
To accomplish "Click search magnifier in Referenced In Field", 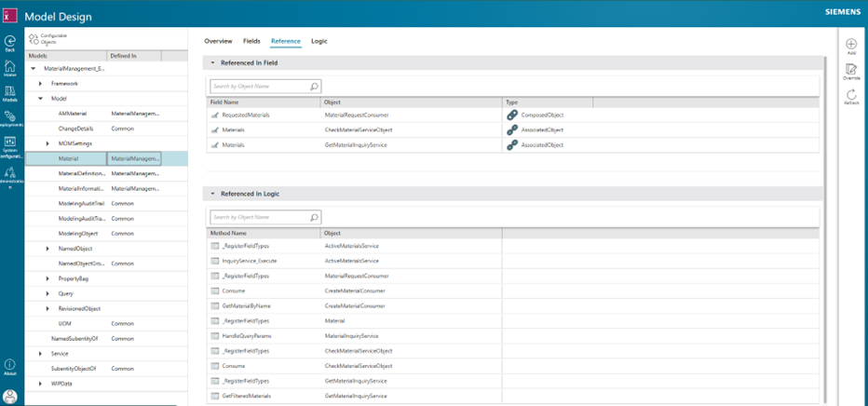I will click(314, 87).
